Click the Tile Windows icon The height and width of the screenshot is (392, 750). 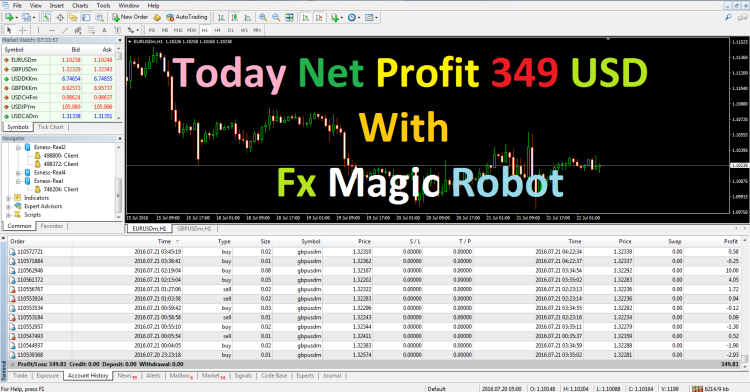[289, 17]
